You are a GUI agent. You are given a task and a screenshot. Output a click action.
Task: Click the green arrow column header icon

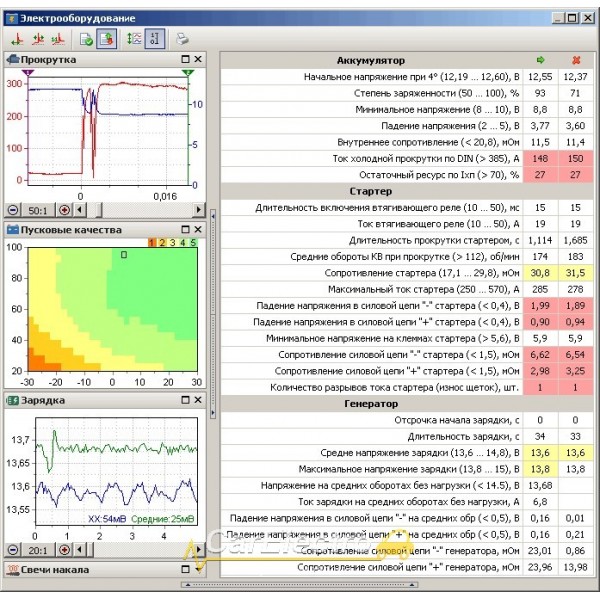(x=541, y=59)
